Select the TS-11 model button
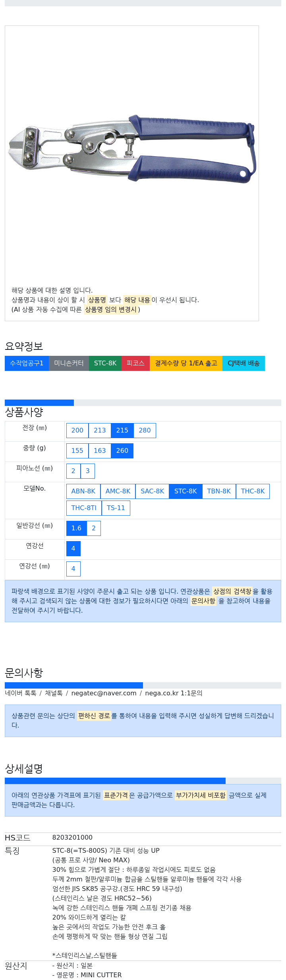286x980 pixels. point(116,508)
